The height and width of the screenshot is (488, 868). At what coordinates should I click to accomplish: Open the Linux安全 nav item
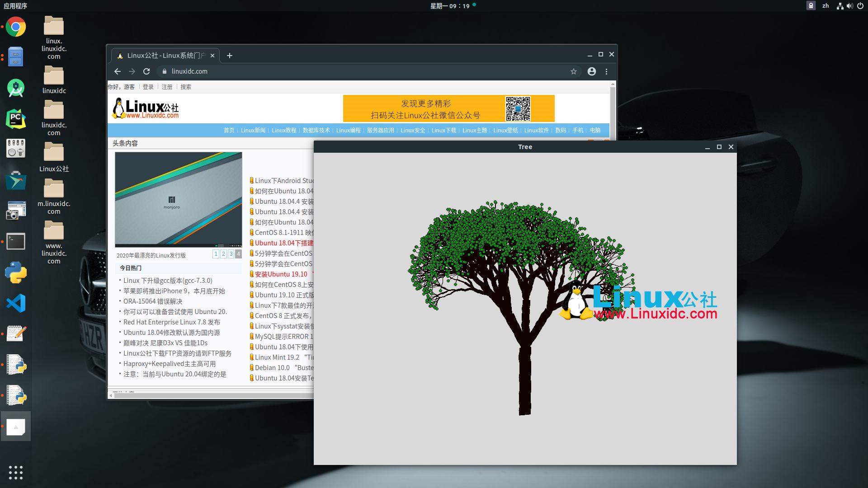[413, 130]
